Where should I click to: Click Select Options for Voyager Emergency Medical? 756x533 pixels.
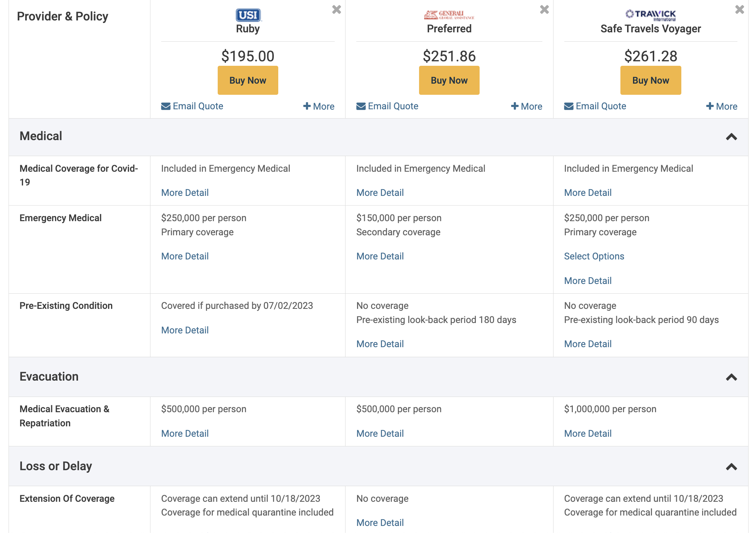tap(594, 256)
